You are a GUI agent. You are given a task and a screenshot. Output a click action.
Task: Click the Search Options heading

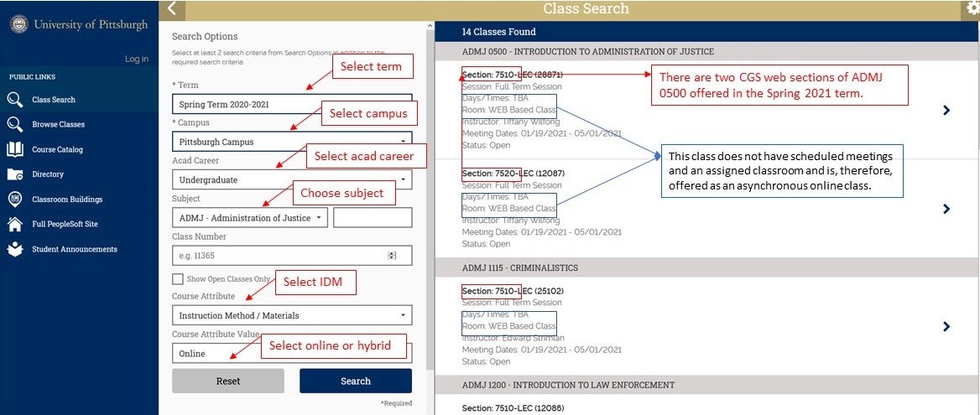tap(205, 37)
